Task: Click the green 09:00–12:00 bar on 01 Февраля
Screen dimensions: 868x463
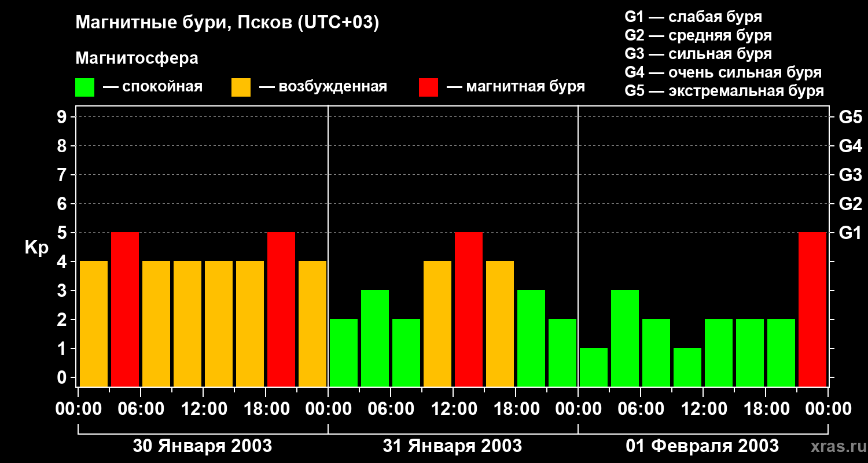Action: click(687, 367)
